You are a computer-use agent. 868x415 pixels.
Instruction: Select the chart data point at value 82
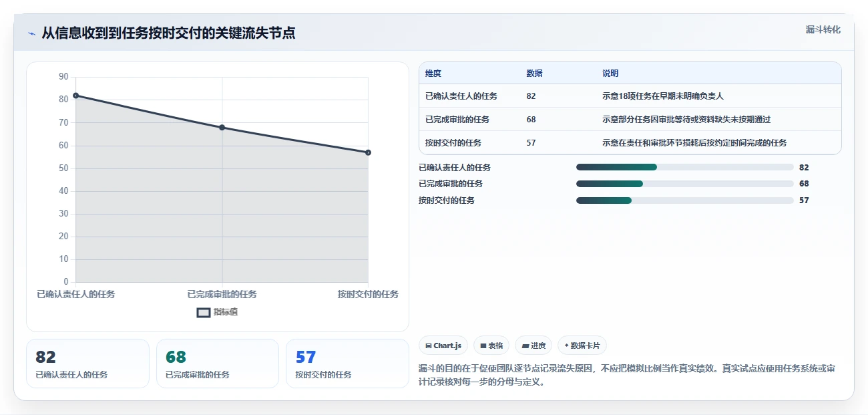point(75,96)
